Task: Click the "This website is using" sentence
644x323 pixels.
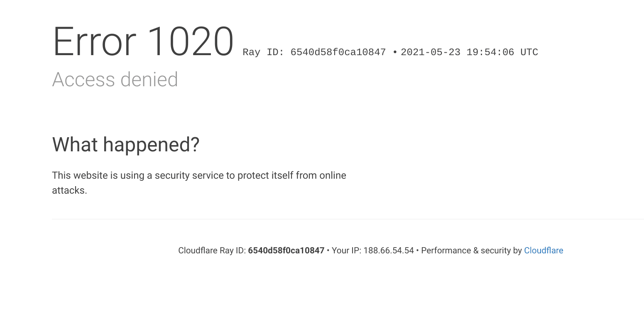Action: point(199,175)
